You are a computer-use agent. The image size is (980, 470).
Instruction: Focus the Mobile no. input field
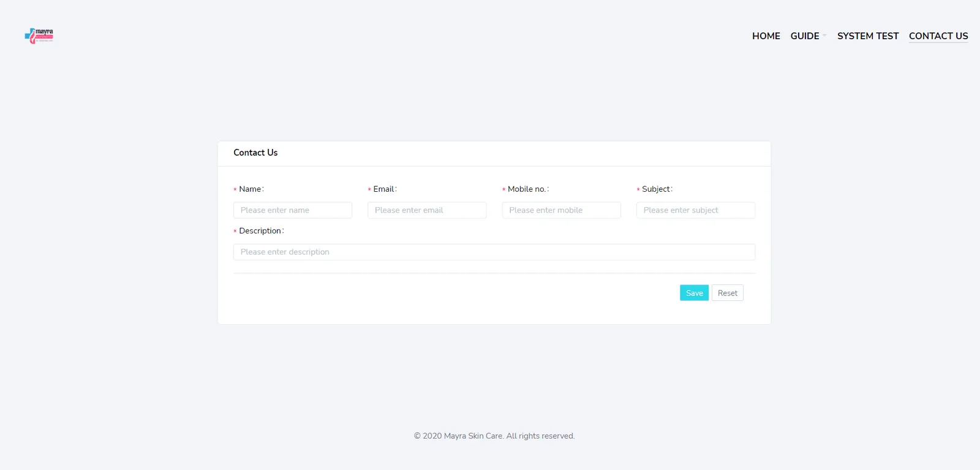point(561,210)
